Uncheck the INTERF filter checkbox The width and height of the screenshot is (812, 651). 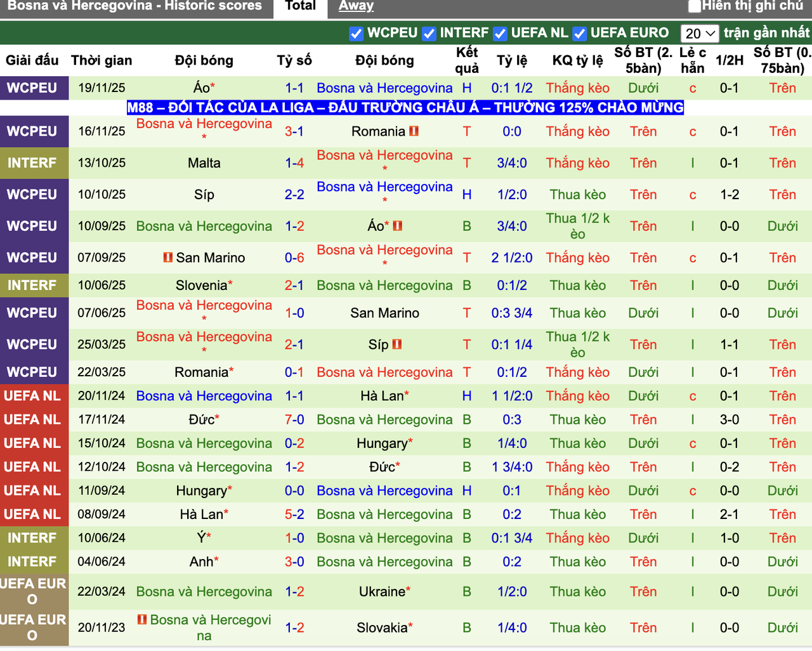pos(429,34)
